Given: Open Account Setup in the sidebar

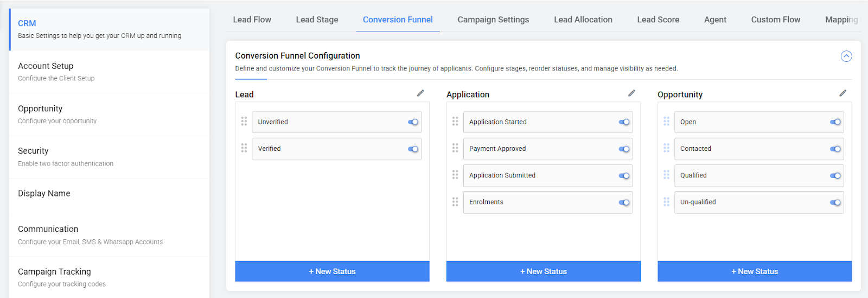Looking at the screenshot, I should [x=108, y=72].
